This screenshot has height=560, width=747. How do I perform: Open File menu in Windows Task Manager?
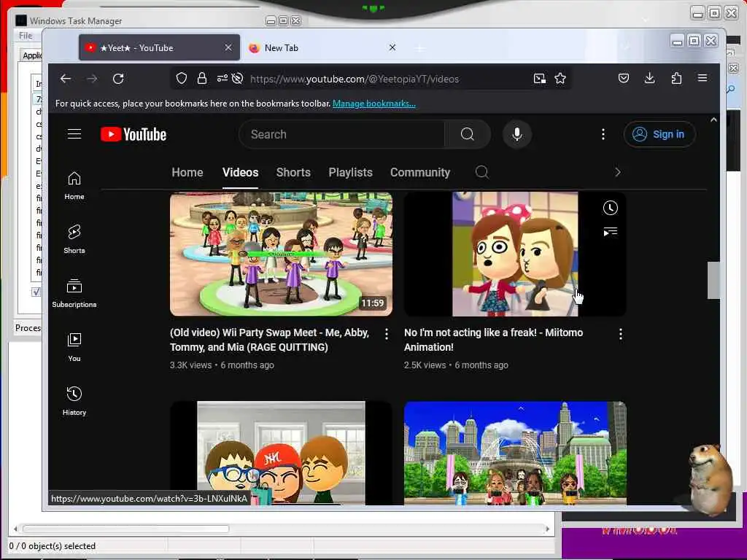[26, 36]
